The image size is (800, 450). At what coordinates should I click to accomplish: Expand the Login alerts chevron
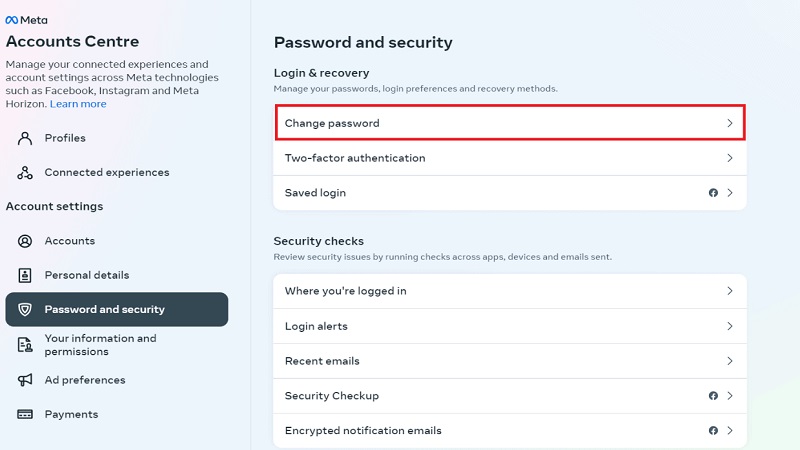point(730,326)
